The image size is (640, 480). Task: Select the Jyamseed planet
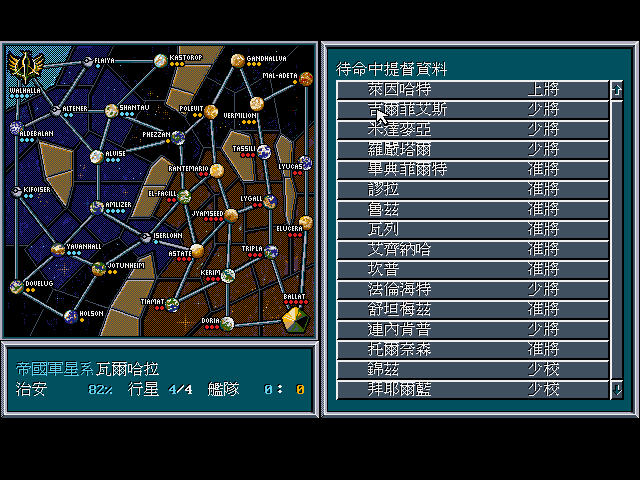pos(231,216)
